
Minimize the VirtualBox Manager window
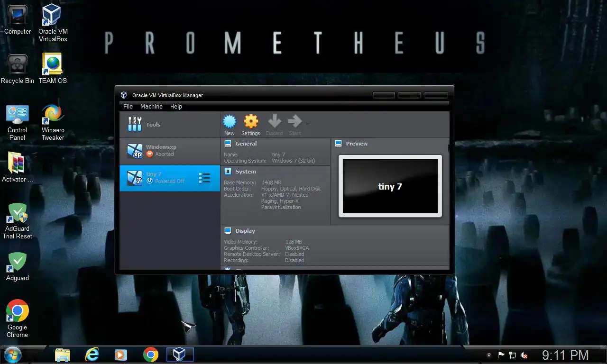coord(384,95)
